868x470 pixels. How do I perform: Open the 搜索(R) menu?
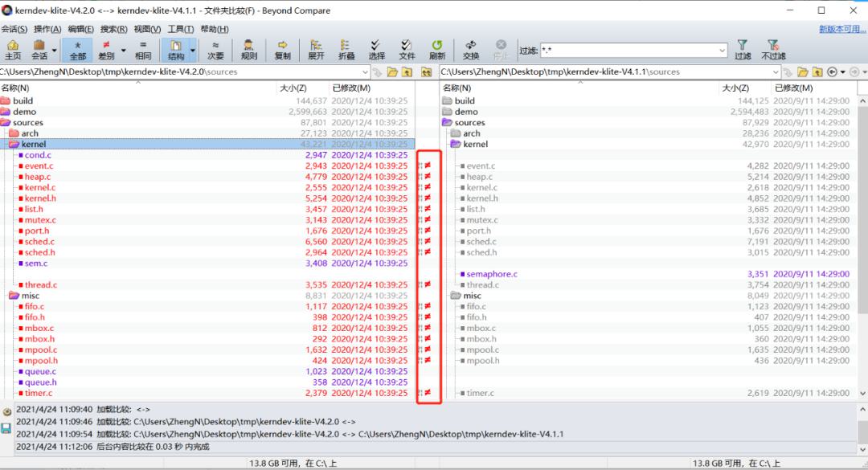114,29
